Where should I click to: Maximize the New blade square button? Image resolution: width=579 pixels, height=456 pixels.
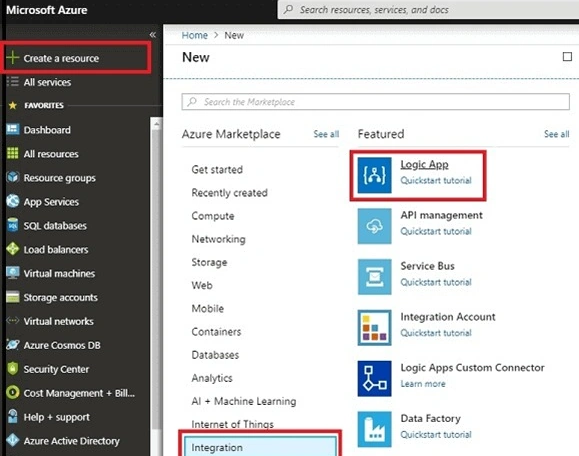[567, 56]
